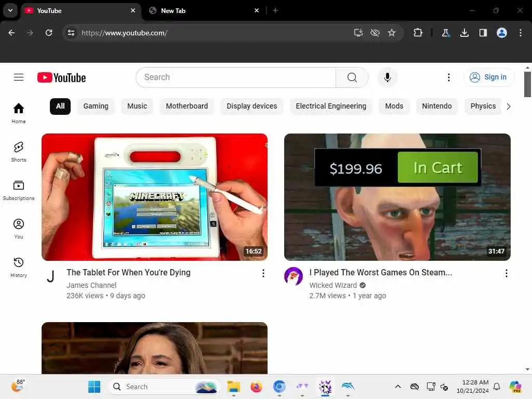
Task: Click Wicked Wizard channel avatar
Action: (x=293, y=276)
